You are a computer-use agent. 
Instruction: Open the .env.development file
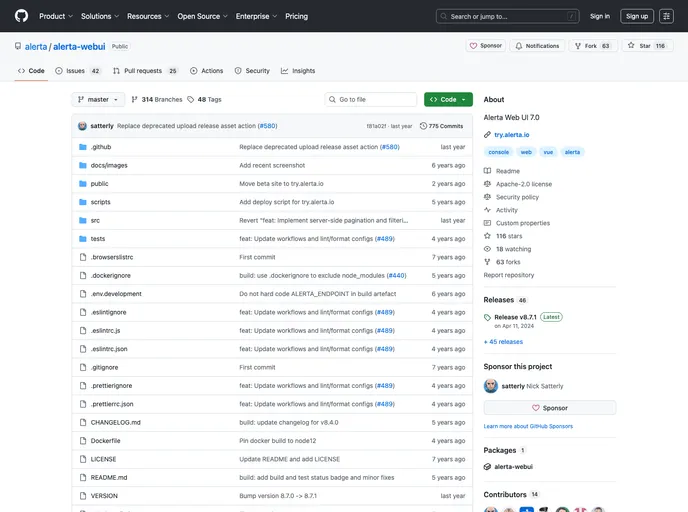116,294
